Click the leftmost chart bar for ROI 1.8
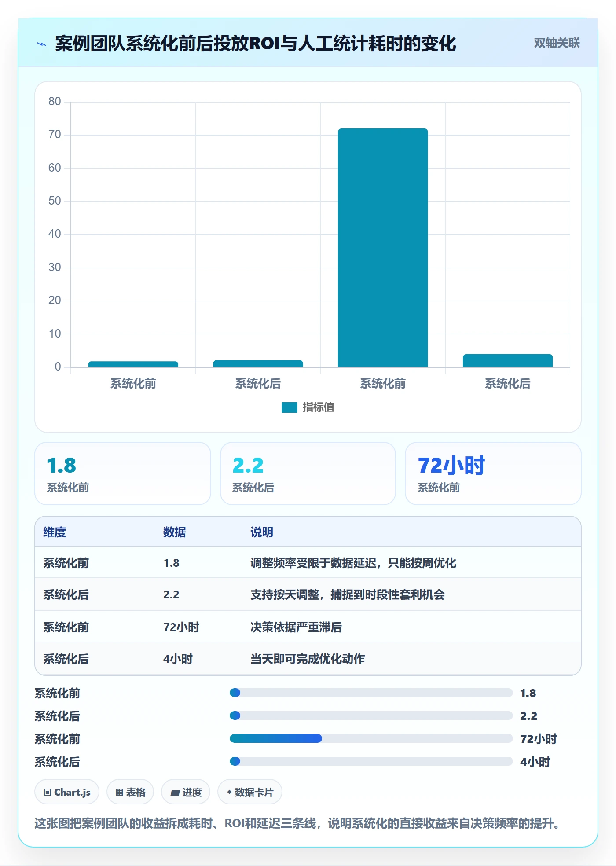 click(x=133, y=364)
